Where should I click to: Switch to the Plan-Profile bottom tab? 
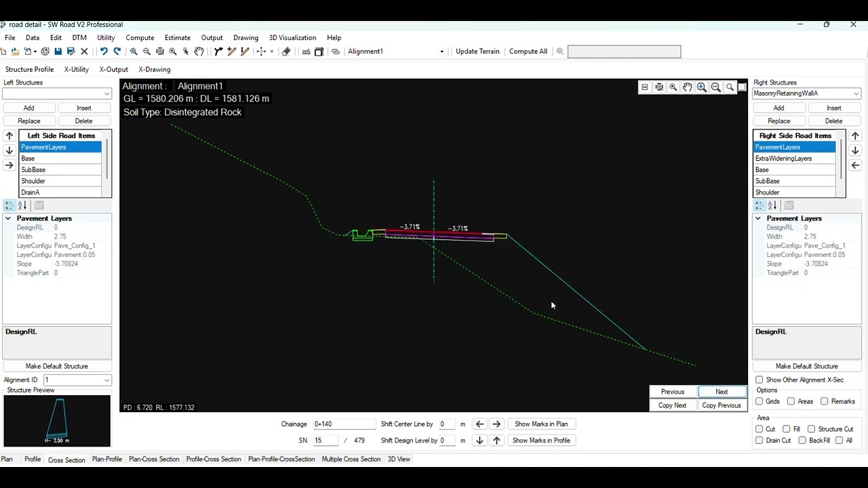pyautogui.click(x=107, y=460)
